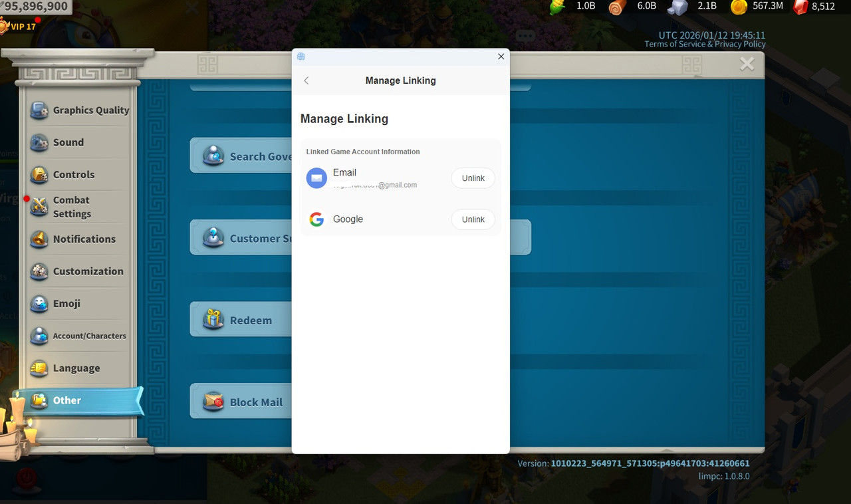Click the VIP 17 badge
The height and width of the screenshot is (504, 851).
pyautogui.click(x=19, y=27)
